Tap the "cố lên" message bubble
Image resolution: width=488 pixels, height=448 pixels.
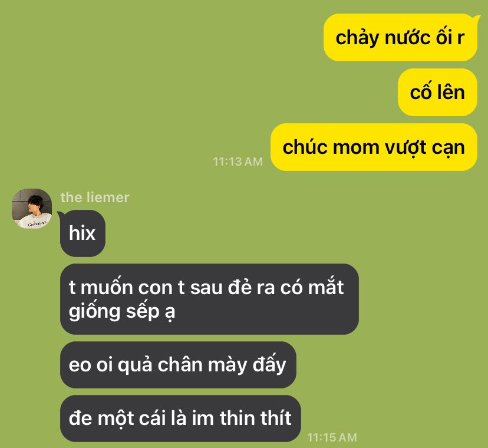437,92
